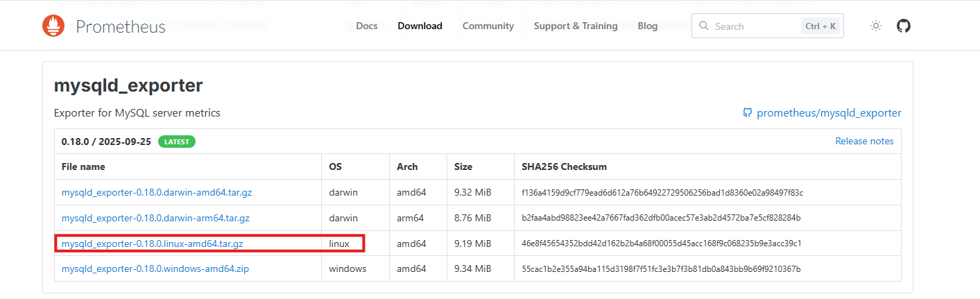Viewport: 980px width, 299px height.
Task: View the Release notes link
Action: point(864,141)
